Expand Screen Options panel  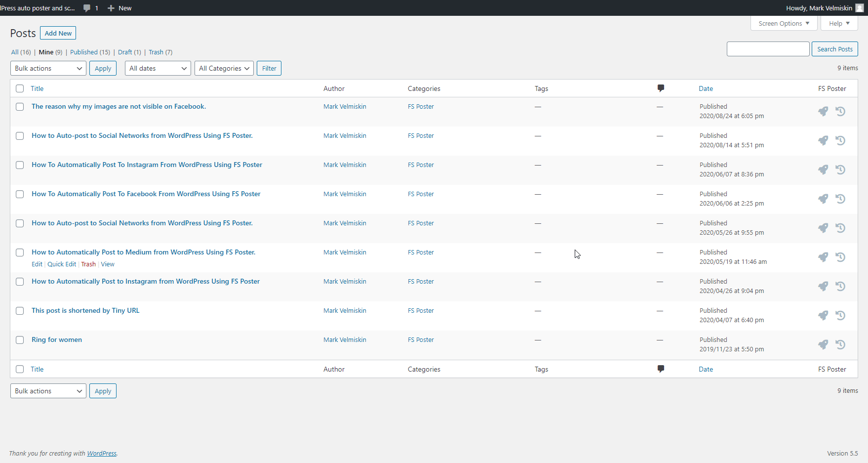click(784, 23)
